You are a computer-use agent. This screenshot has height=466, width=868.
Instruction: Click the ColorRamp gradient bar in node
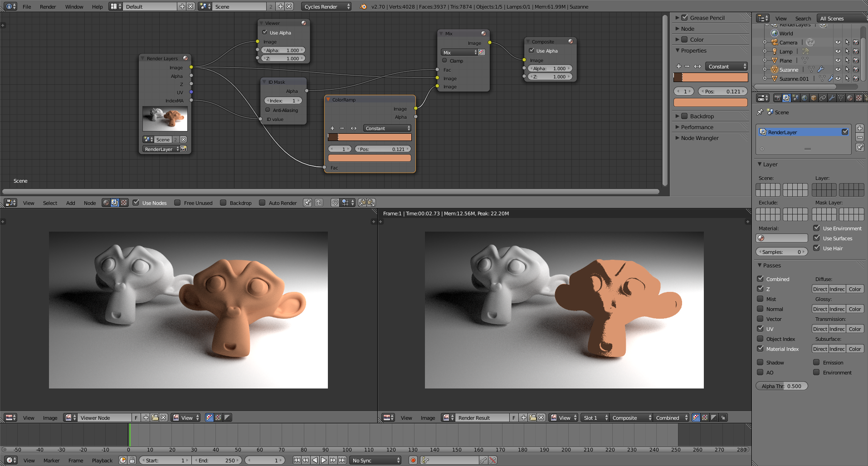[x=370, y=137]
